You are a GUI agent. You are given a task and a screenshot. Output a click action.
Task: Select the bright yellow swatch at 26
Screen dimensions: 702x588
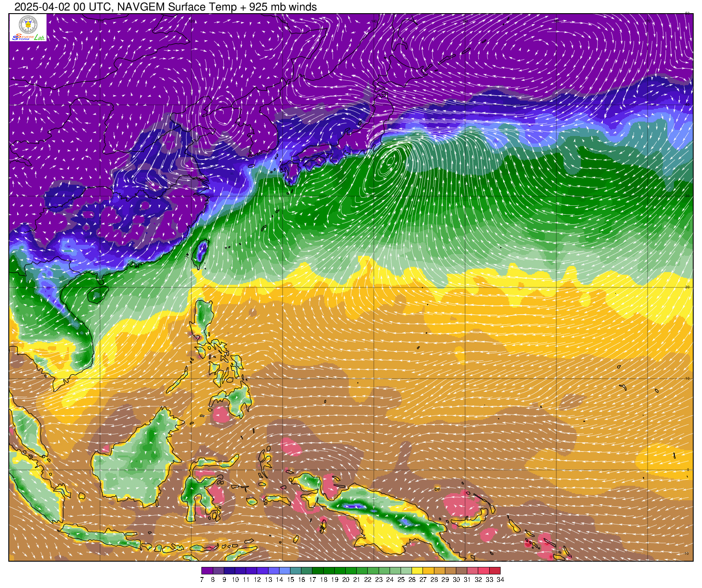click(417, 570)
